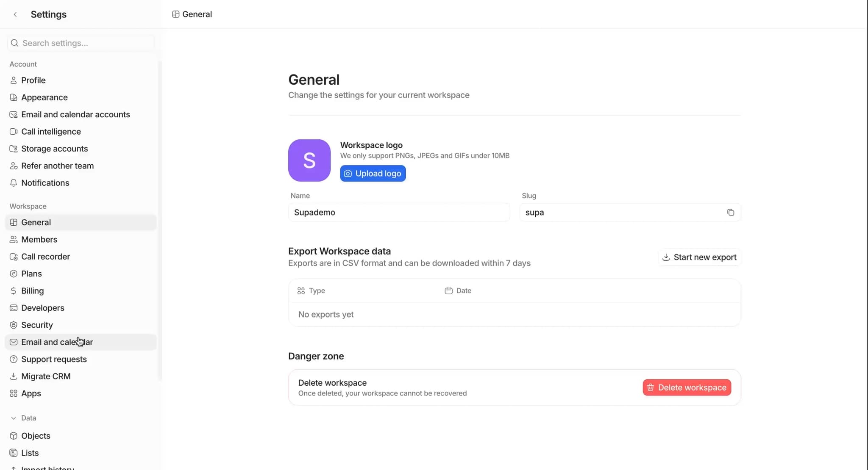Click the calendar icon in the Date column

tap(448, 291)
